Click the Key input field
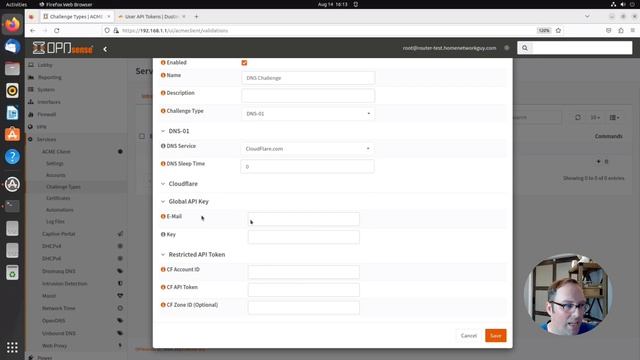Viewport: 640px width, 360px height. pyautogui.click(x=304, y=237)
